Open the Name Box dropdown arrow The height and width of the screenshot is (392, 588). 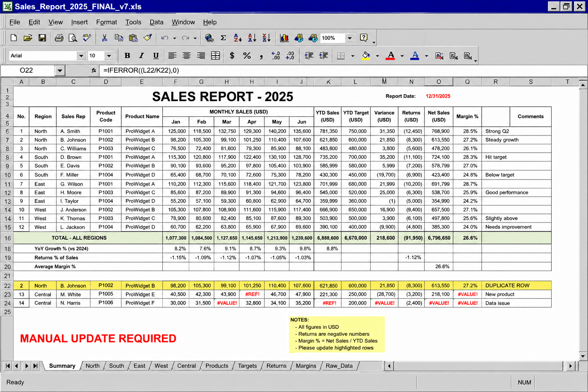point(59,70)
